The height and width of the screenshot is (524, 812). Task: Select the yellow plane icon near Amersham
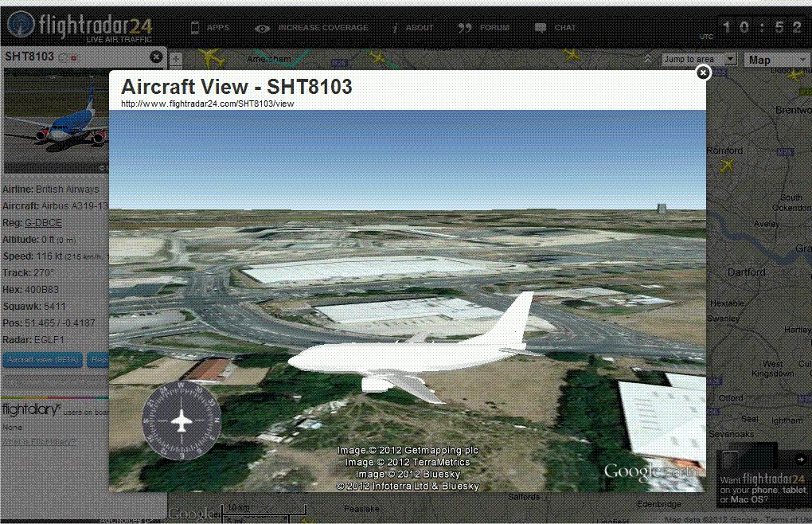click(213, 57)
